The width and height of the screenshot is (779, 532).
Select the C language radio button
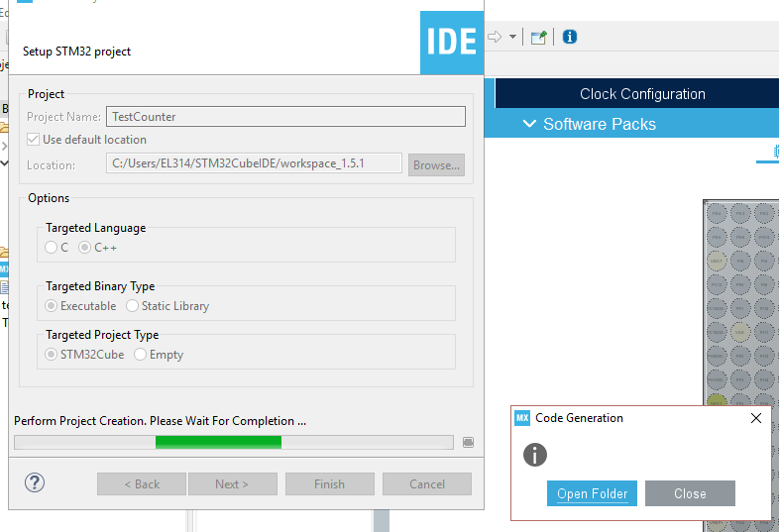[x=51, y=248]
